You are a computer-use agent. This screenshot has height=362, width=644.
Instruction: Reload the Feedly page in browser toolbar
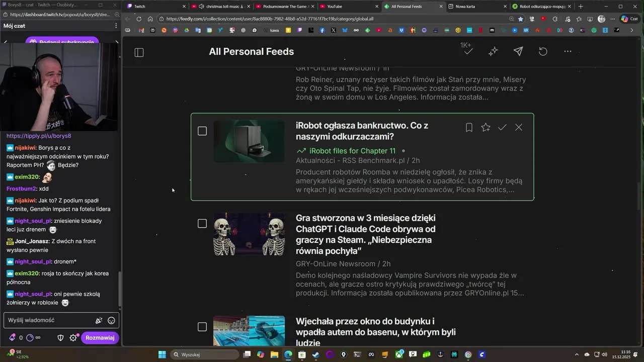(139, 19)
